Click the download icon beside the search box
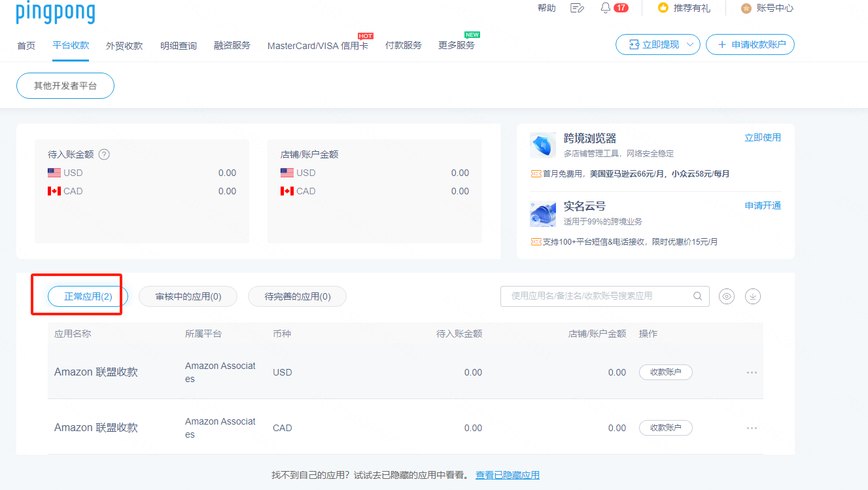 pyautogui.click(x=753, y=296)
